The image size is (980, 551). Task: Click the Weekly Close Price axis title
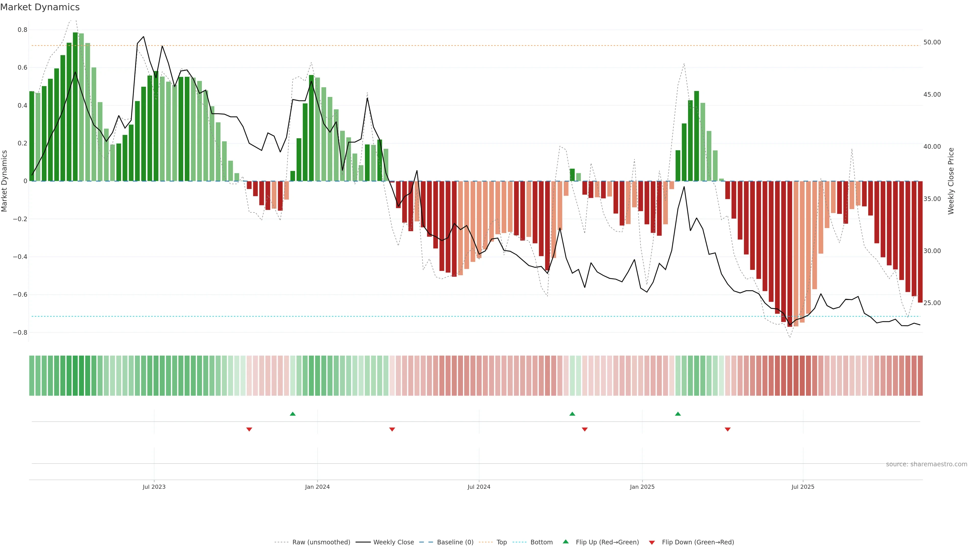(x=951, y=181)
